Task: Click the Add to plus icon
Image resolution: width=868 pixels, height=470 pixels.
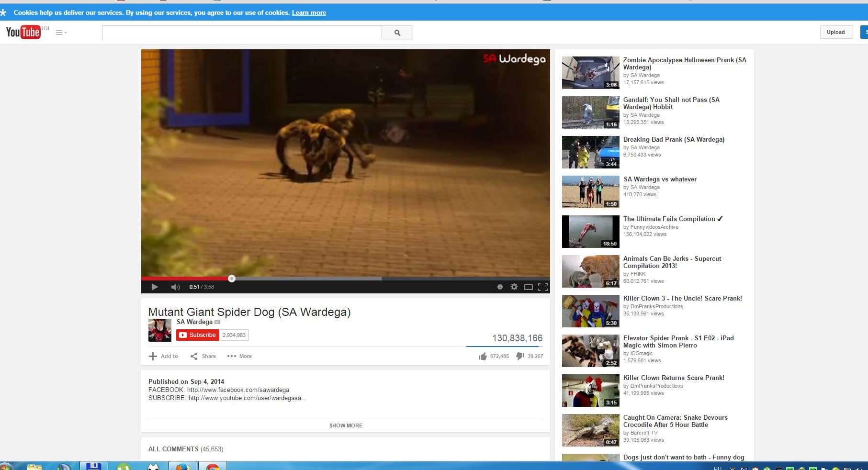Action: tap(153, 356)
